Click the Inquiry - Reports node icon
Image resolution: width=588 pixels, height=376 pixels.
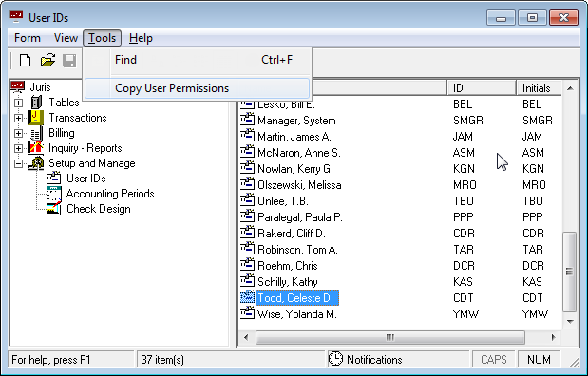(36, 148)
